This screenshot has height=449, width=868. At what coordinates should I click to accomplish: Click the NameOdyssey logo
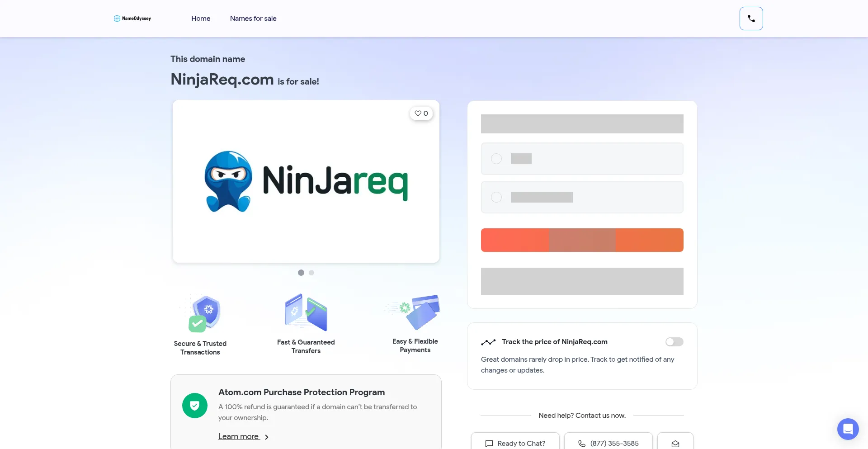(132, 19)
